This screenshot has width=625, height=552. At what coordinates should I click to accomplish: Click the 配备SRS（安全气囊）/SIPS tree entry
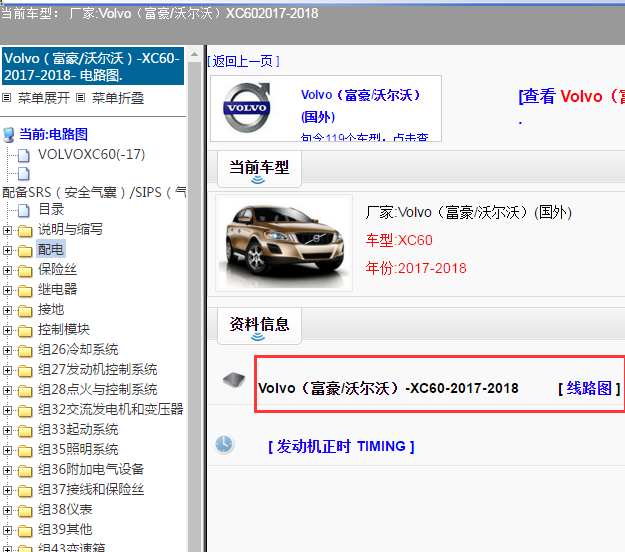click(x=94, y=193)
